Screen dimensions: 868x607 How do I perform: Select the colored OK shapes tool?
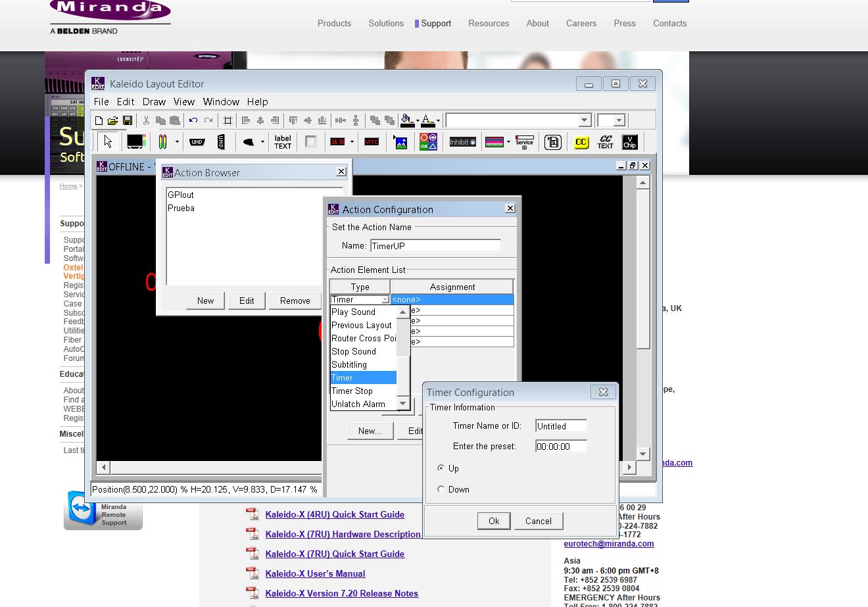pyautogui.click(x=428, y=141)
